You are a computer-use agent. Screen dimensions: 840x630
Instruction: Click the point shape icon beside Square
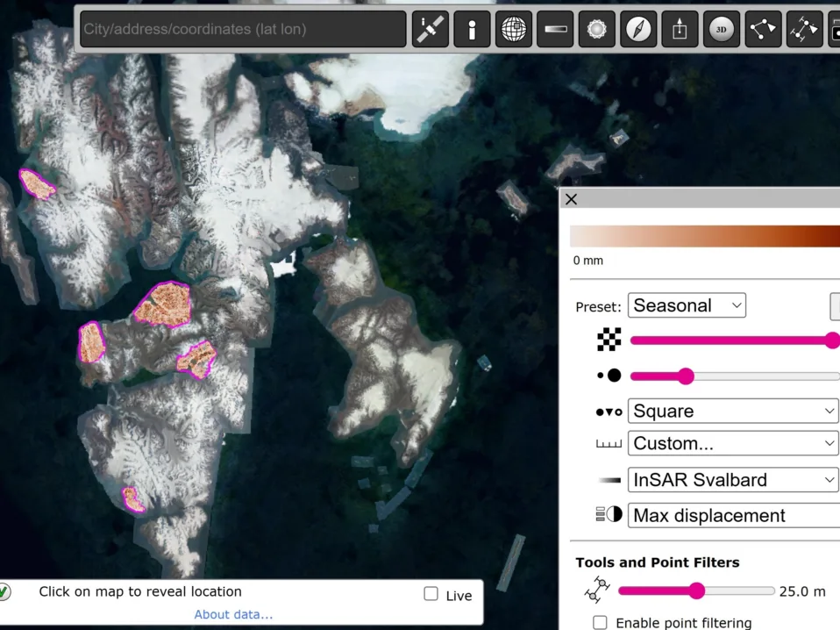click(609, 412)
